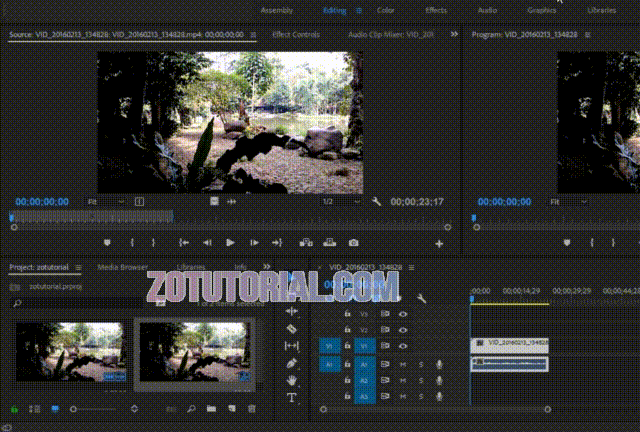Click Drag Video Only filmstrip icon

coord(214,201)
